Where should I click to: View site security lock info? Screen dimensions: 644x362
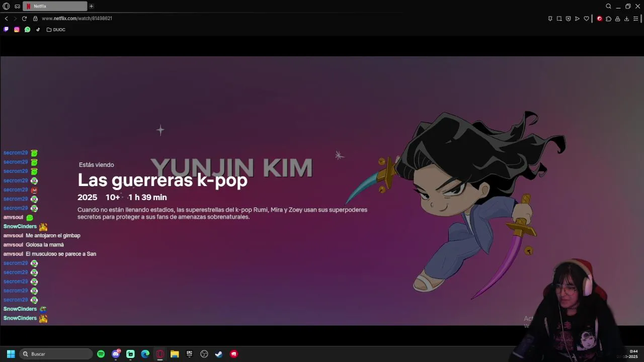tap(35, 19)
